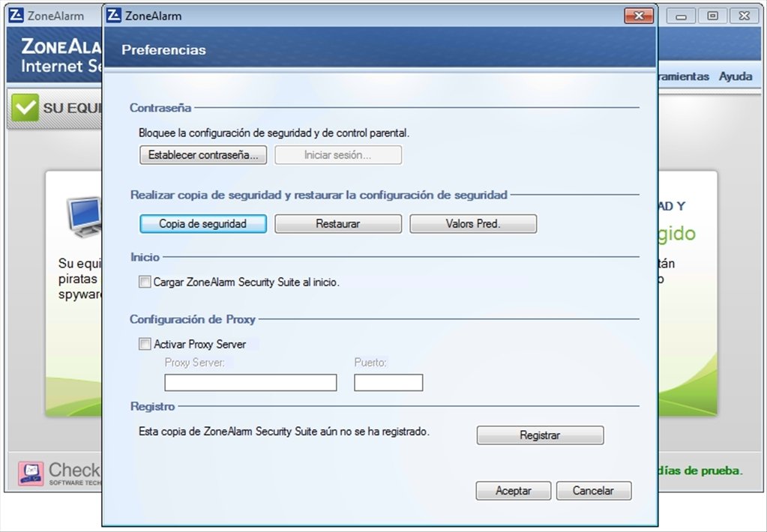Click the Check Point logo icon in main window
Image resolution: width=767 pixels, height=532 pixels.
coord(31,473)
